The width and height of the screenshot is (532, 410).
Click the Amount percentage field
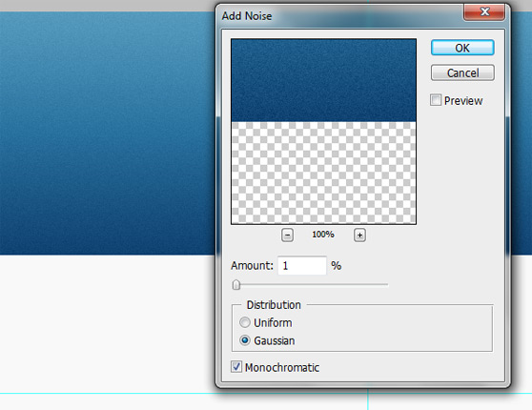point(302,265)
